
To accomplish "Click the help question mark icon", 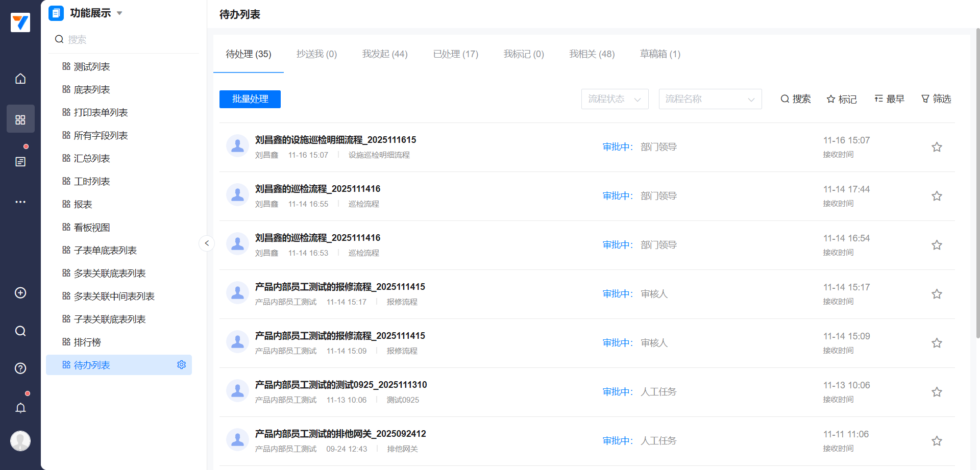I will [x=20, y=368].
